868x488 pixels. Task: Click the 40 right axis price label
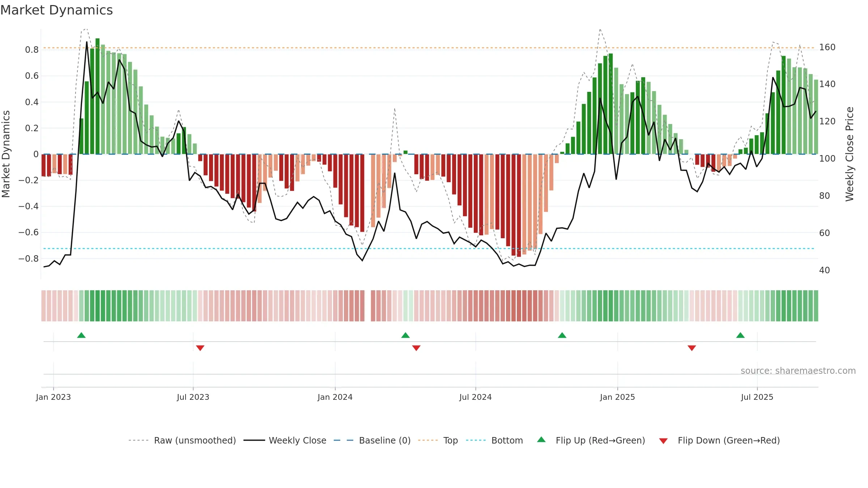pyautogui.click(x=825, y=270)
